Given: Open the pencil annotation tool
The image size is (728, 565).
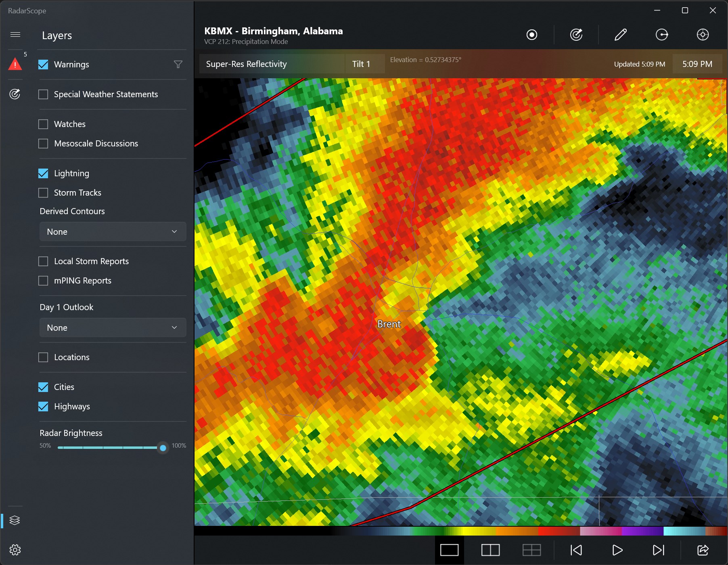Looking at the screenshot, I should pyautogui.click(x=620, y=35).
